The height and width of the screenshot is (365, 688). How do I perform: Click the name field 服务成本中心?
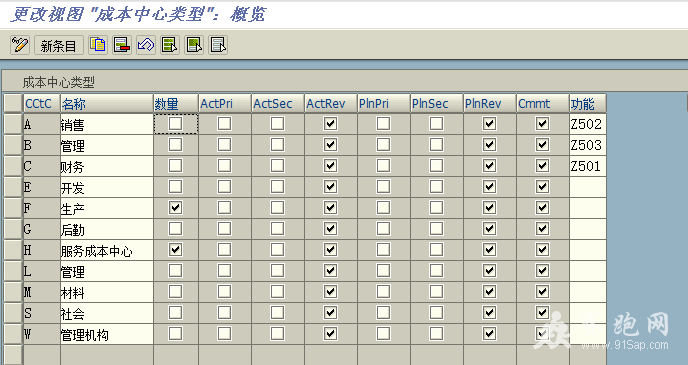(107, 250)
